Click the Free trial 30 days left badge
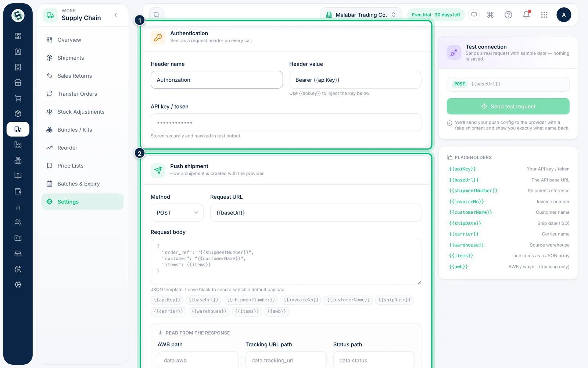Screen dimensions: 588x368 [x=436, y=15]
